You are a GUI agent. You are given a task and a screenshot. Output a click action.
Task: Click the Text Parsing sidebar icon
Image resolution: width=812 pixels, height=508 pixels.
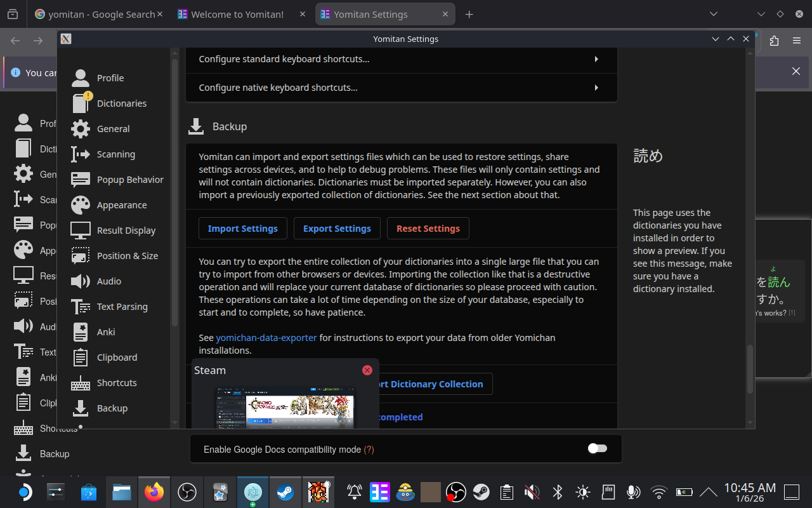[x=81, y=307]
